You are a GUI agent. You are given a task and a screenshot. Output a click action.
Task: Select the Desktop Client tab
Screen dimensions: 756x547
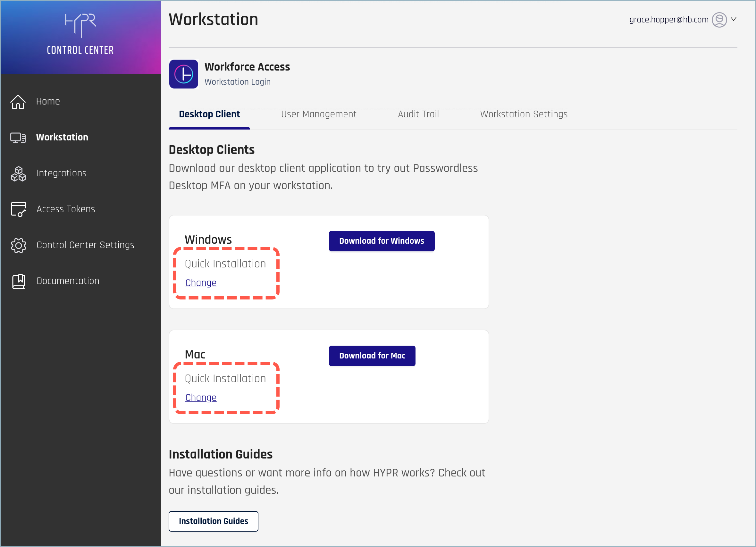pos(209,114)
